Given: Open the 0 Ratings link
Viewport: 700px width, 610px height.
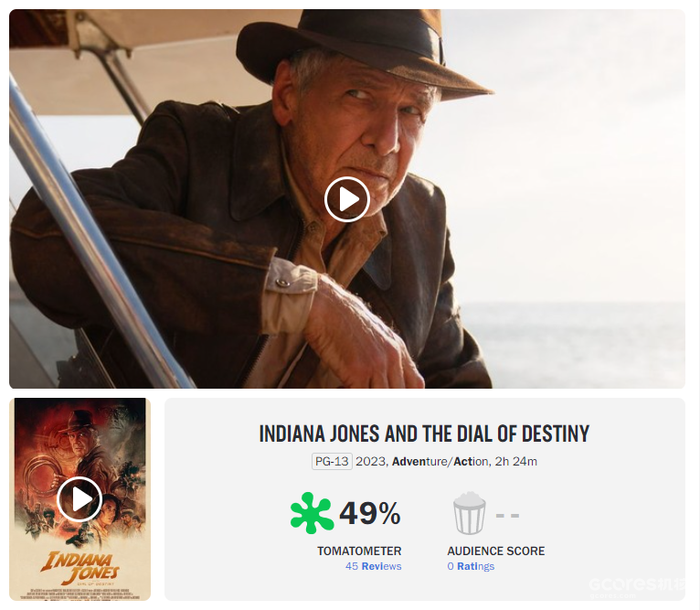Looking at the screenshot, I should [471, 566].
